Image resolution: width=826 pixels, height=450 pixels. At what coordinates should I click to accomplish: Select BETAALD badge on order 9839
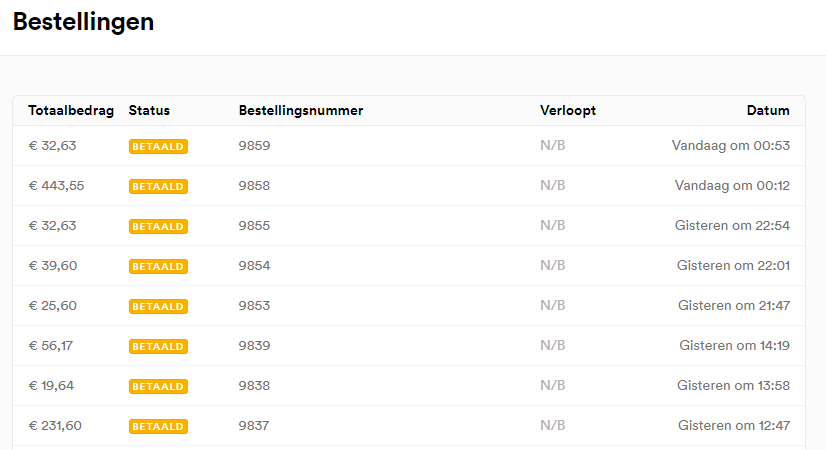pos(158,346)
